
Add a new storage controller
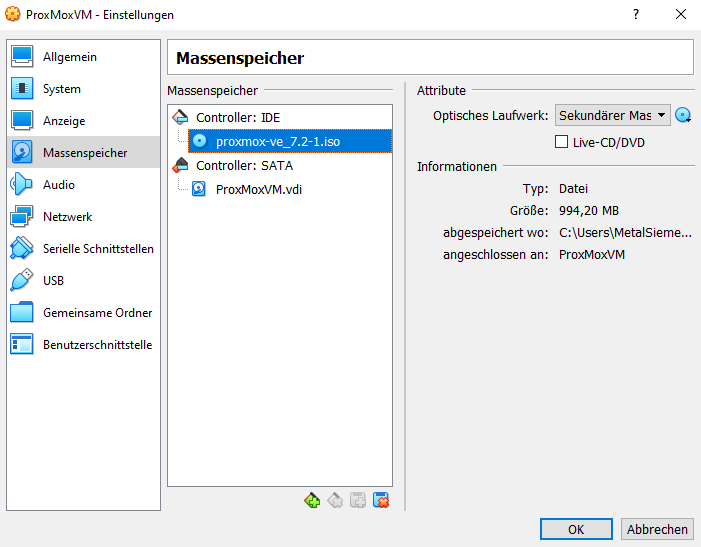click(x=312, y=500)
